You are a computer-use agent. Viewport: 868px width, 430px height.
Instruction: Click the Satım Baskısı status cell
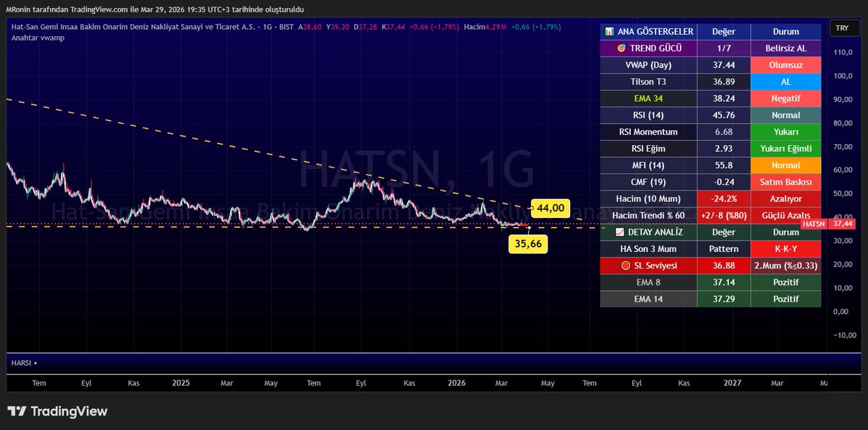point(786,182)
